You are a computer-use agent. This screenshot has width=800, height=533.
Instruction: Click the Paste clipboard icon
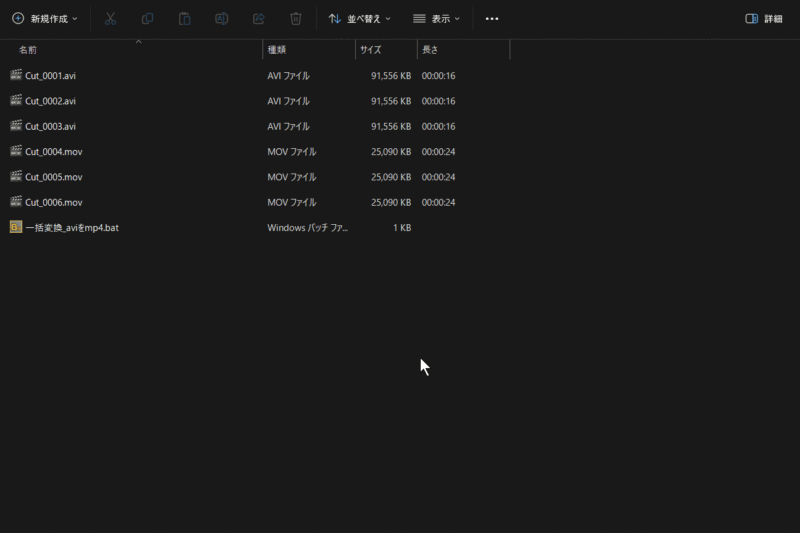pyautogui.click(x=184, y=19)
